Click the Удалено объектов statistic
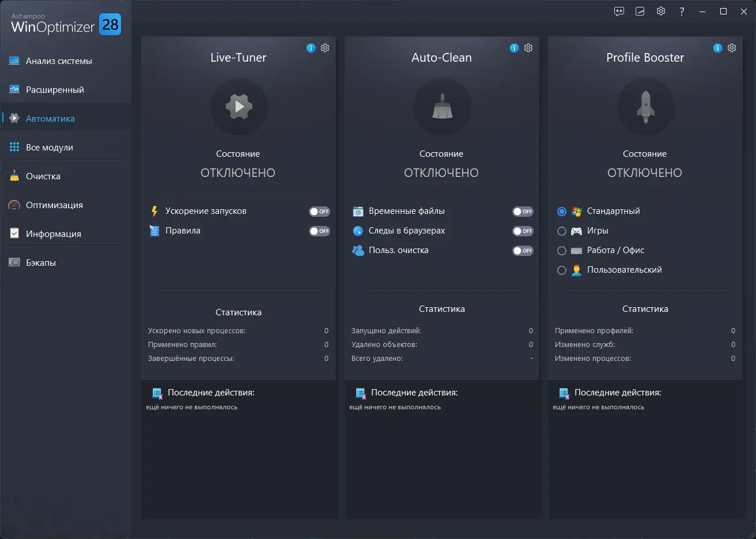This screenshot has height=539, width=756. pyautogui.click(x=442, y=345)
